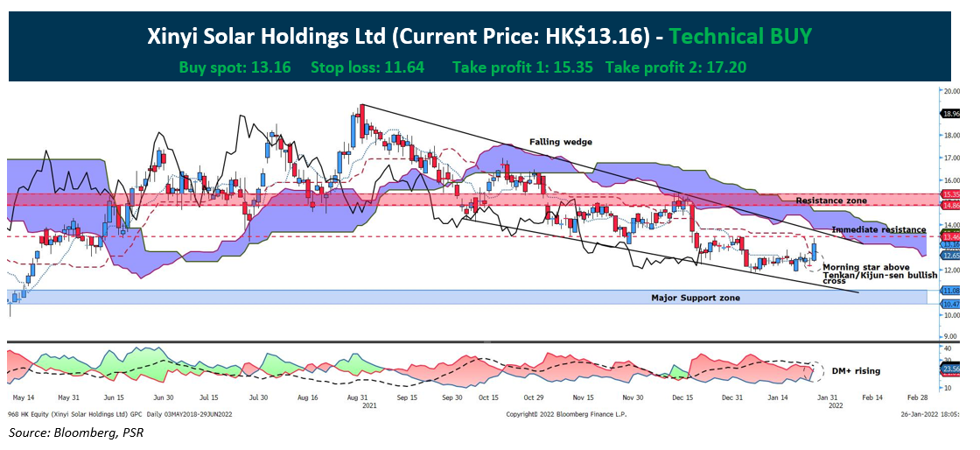The height and width of the screenshot is (450, 980).
Task: Click the 'May 14' date label
Action: click(x=23, y=397)
